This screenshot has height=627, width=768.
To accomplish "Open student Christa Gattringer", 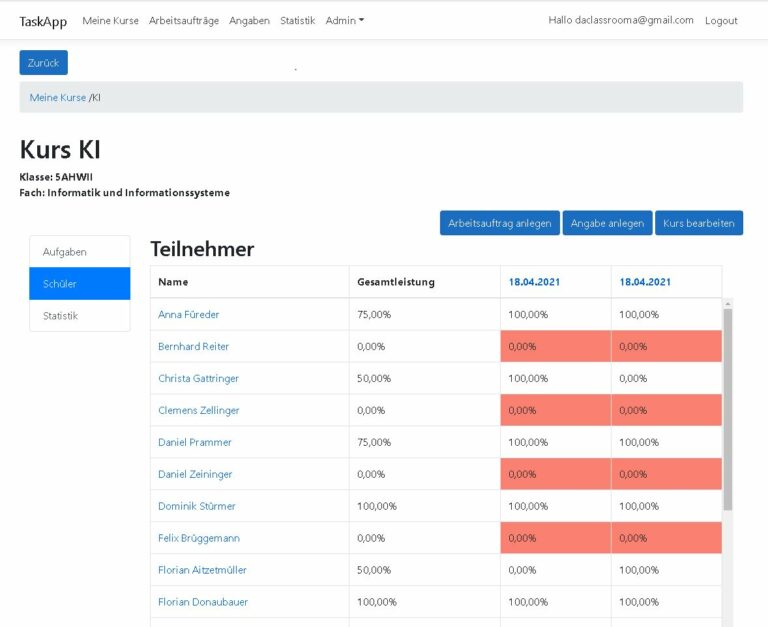I will click(x=198, y=378).
